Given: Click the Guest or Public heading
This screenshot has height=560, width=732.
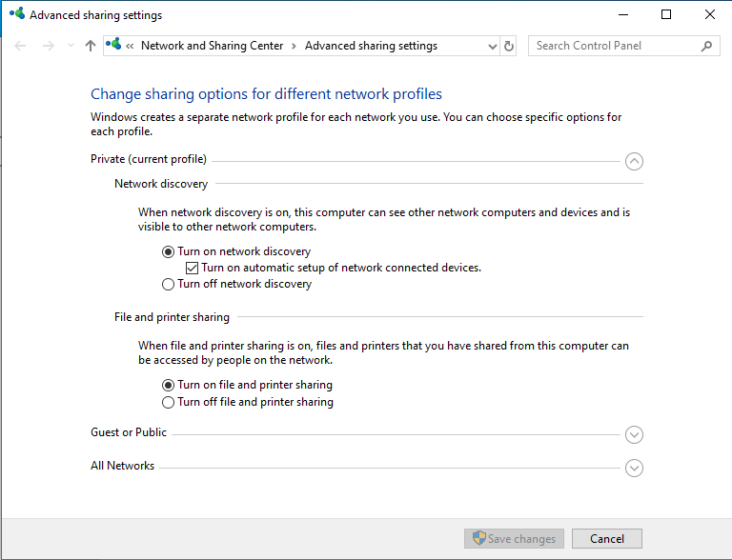Looking at the screenshot, I should click(x=129, y=432).
